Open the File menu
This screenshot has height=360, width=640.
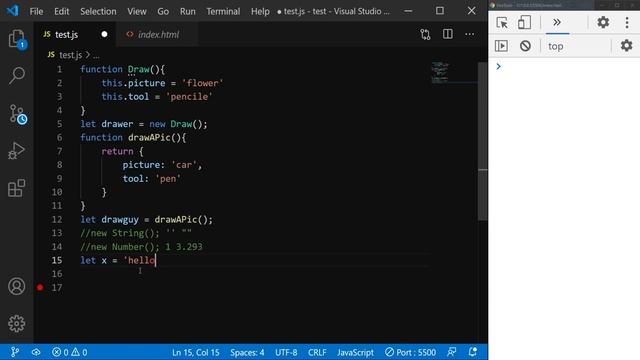pyautogui.click(x=36, y=11)
